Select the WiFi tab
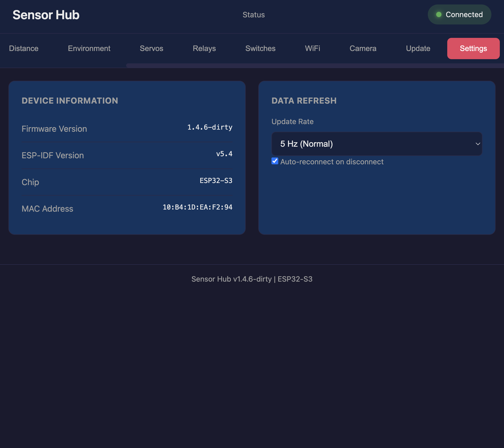This screenshot has height=448, width=504. click(312, 48)
